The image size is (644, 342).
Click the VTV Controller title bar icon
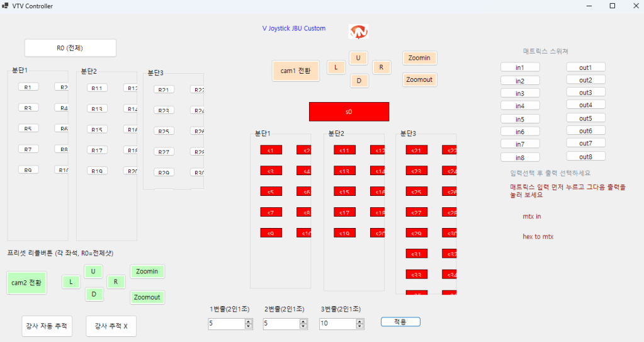6,6
